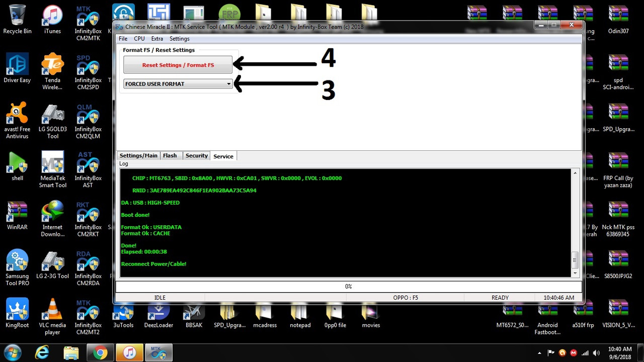Switch to the Settings/Main tab
Screen dimensions: 644x362
point(138,156)
